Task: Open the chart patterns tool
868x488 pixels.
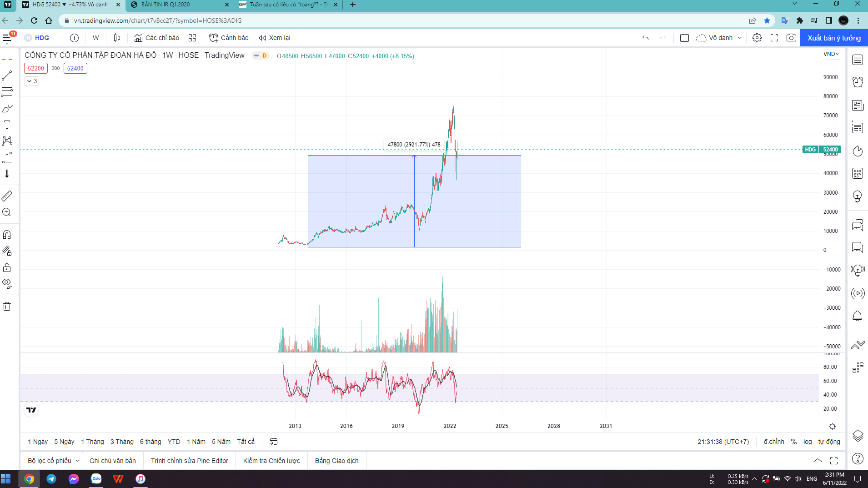Action: (7, 141)
